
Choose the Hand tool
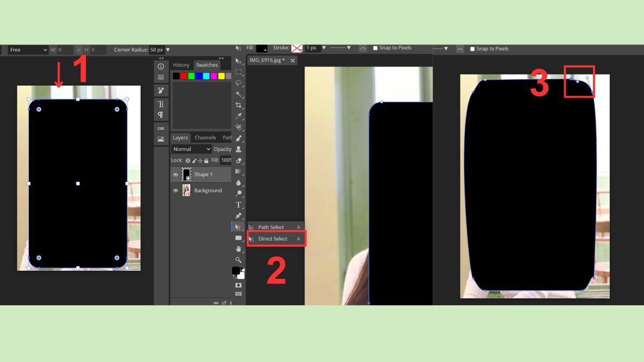[239, 249]
